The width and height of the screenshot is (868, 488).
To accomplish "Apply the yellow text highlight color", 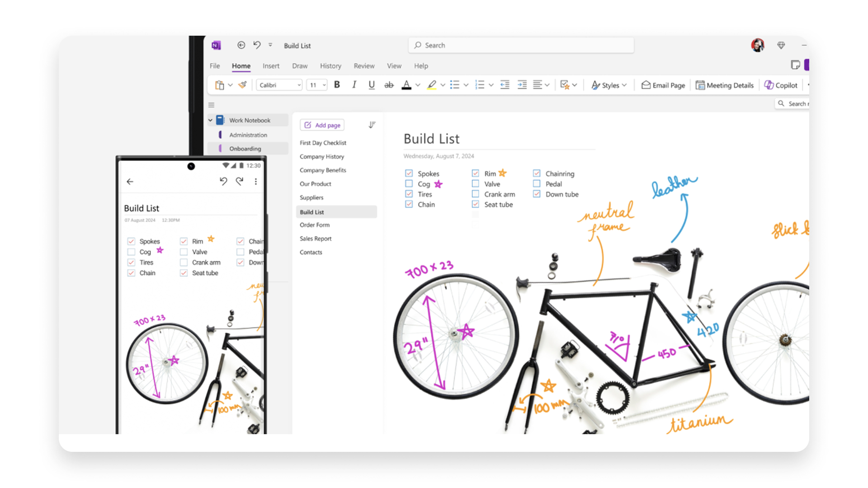I will 432,85.
